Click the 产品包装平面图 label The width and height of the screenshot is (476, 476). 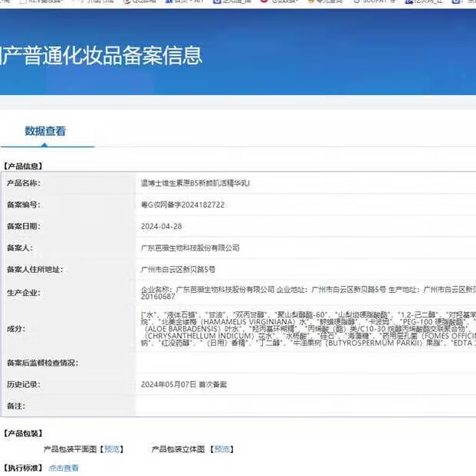point(70,449)
